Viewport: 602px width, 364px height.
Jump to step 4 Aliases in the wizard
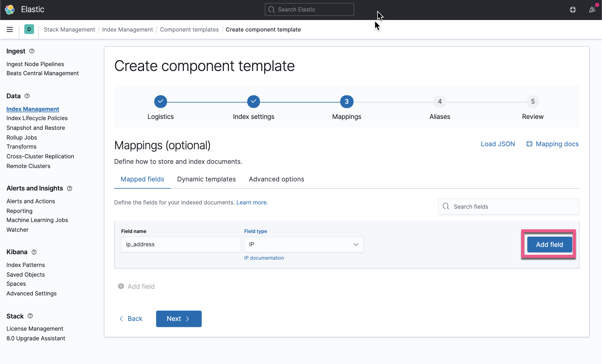click(440, 101)
